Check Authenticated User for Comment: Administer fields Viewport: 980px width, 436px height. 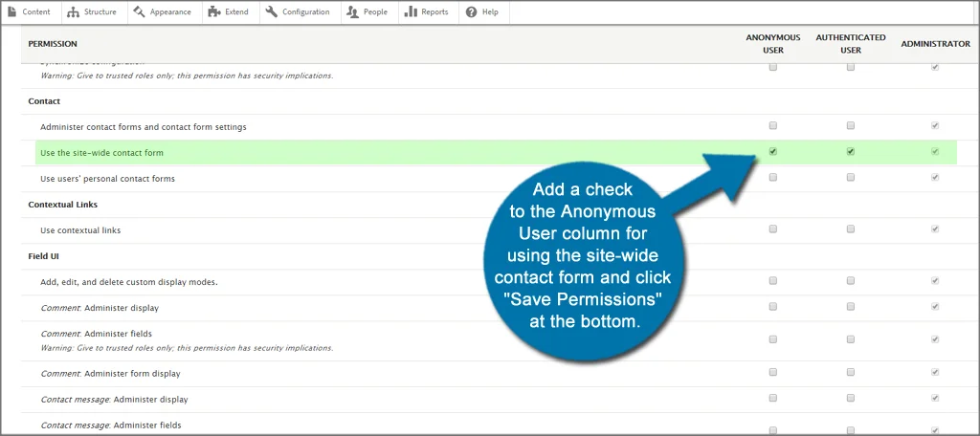(x=851, y=339)
